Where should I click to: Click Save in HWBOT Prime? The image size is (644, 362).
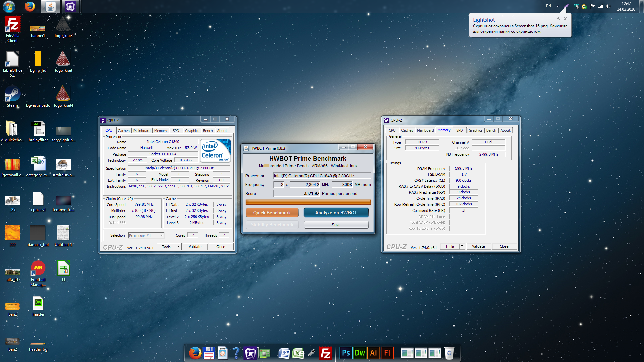coord(336,225)
